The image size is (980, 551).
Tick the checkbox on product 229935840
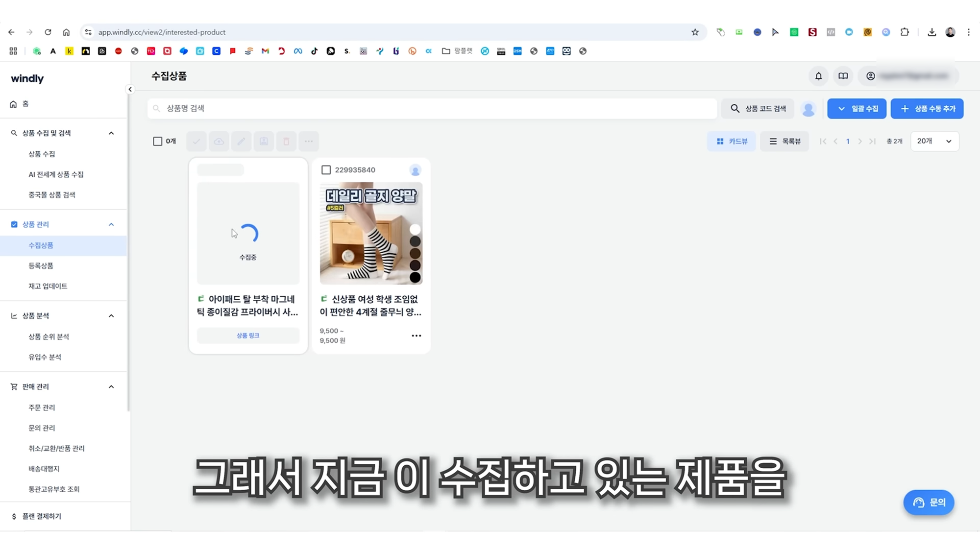pos(326,169)
